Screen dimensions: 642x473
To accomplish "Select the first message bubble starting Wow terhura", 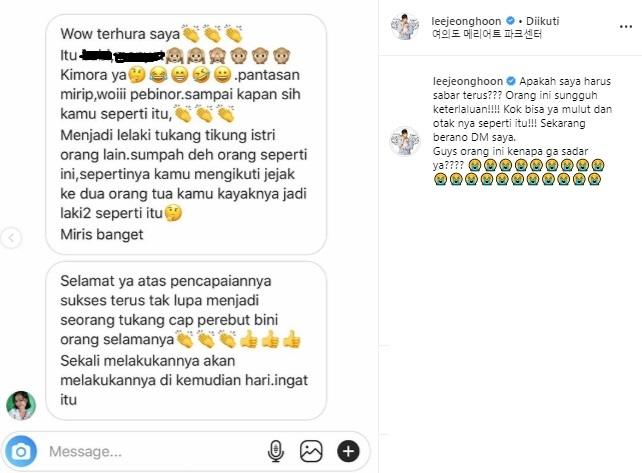I will coord(186,134).
